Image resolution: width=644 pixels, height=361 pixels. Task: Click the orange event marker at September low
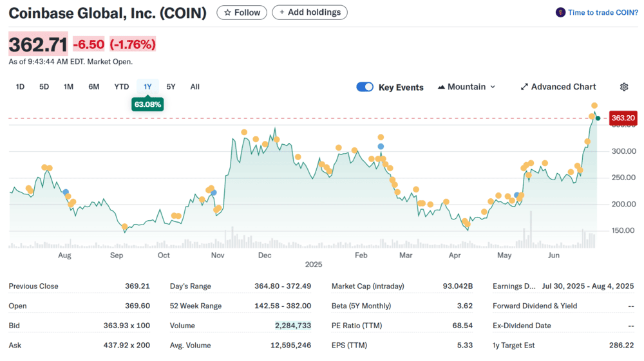(x=124, y=227)
